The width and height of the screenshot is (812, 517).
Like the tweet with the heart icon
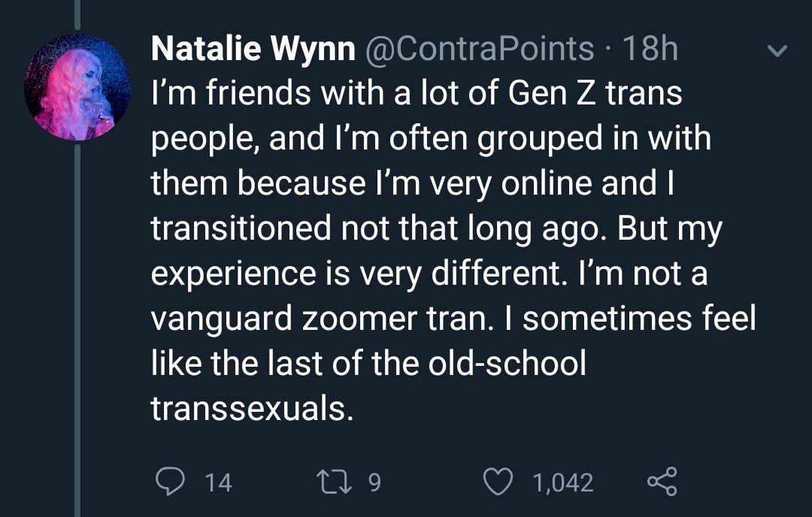(x=498, y=481)
